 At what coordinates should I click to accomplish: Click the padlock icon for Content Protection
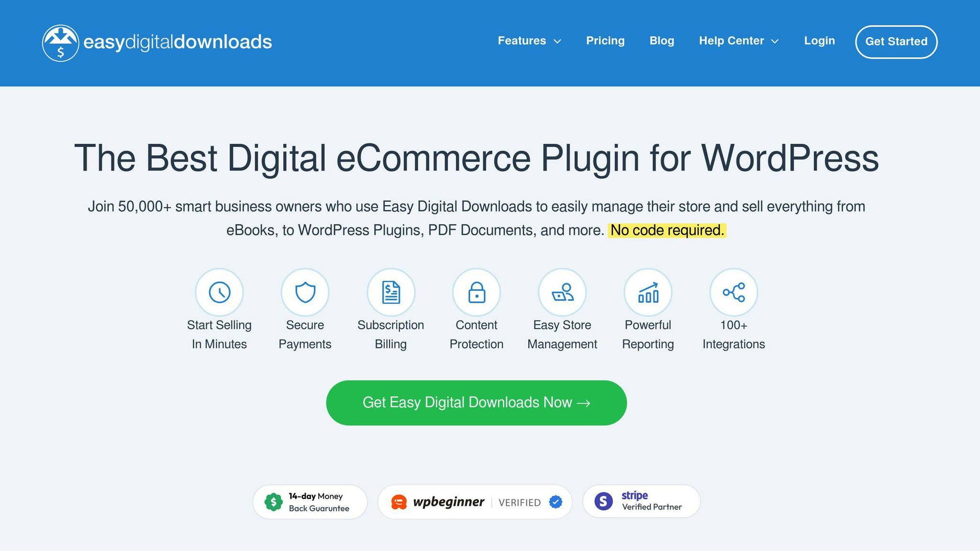pos(477,292)
